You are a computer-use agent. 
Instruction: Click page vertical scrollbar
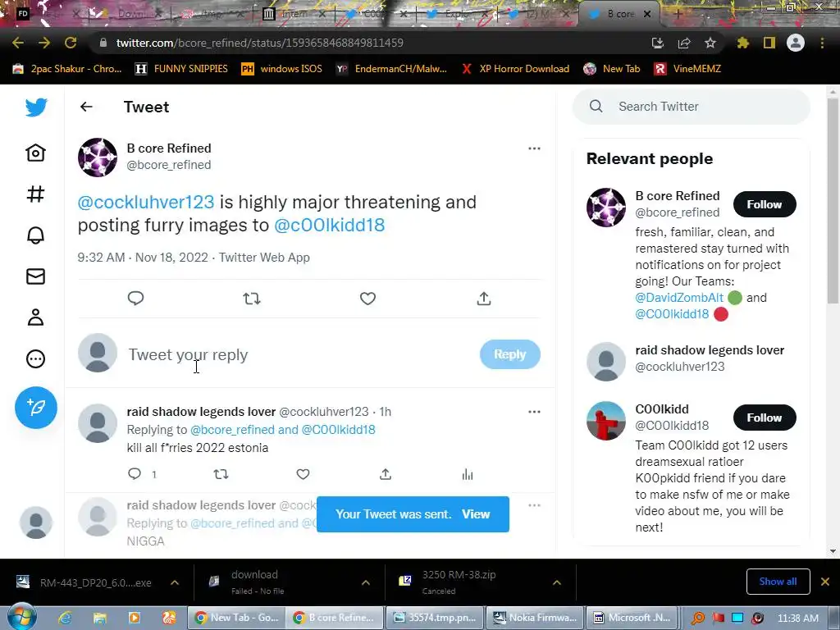(833, 201)
